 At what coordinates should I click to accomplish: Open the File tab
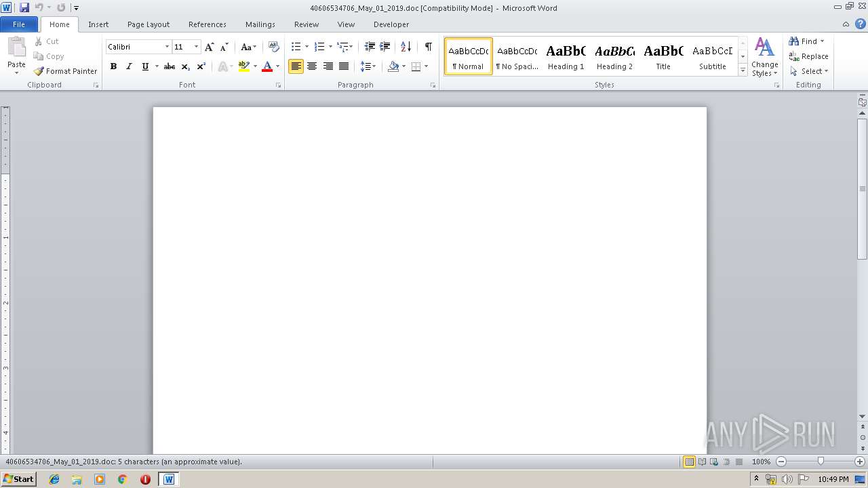19,24
